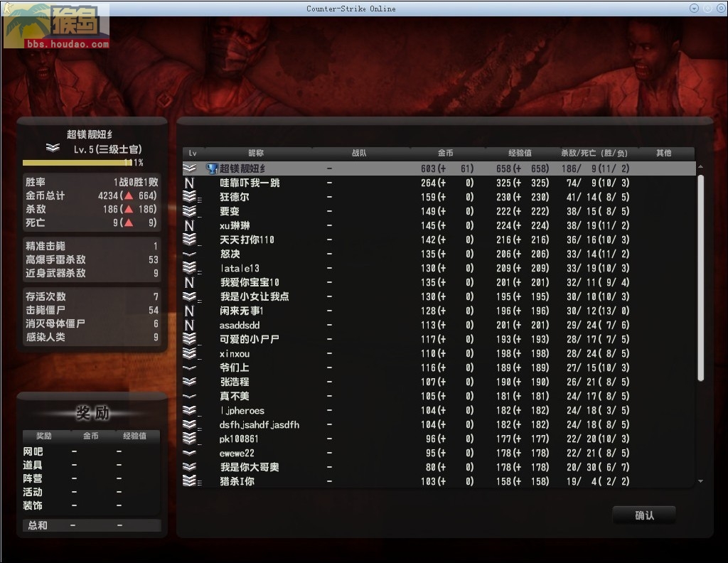The image size is (728, 563).
Task: Select the nickname 狂德尔 in the list
Action: click(235, 197)
